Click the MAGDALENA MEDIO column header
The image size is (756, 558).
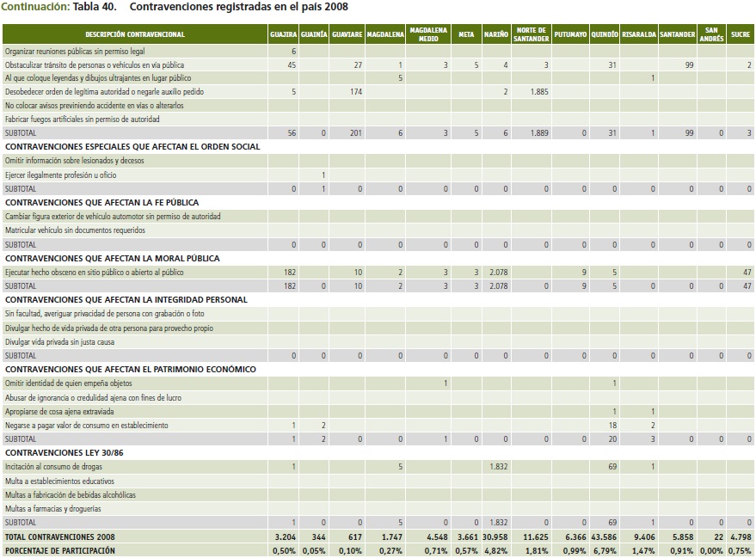point(428,34)
